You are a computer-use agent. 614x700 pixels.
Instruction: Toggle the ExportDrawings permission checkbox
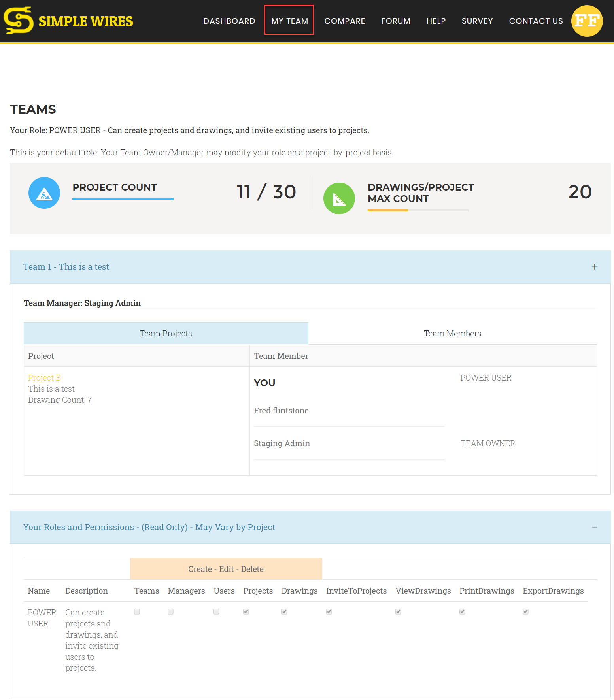click(526, 611)
